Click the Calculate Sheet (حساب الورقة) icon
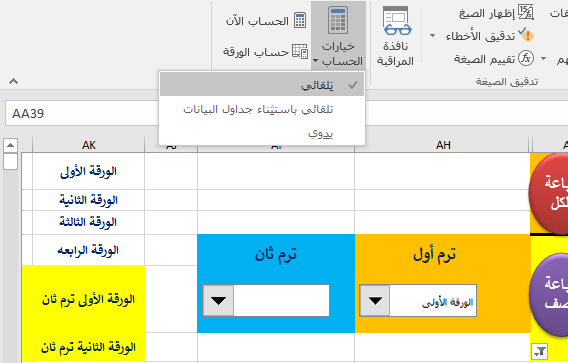The image size is (568, 363). coord(300,51)
